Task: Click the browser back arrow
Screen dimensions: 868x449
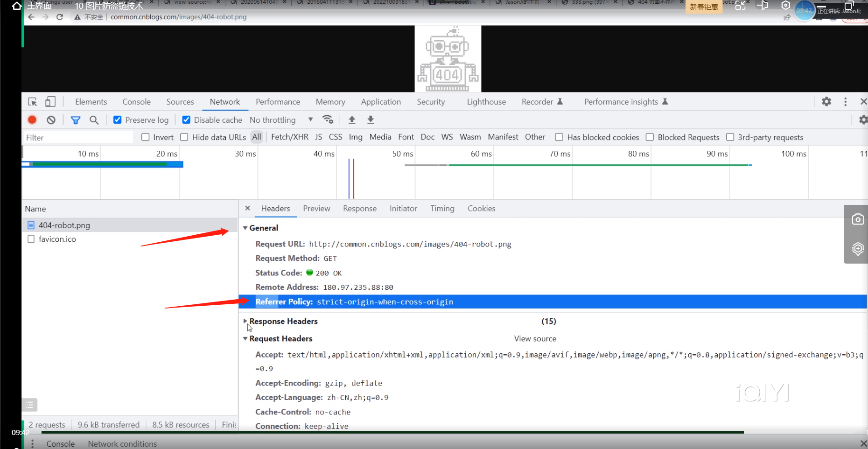Action: pos(31,17)
